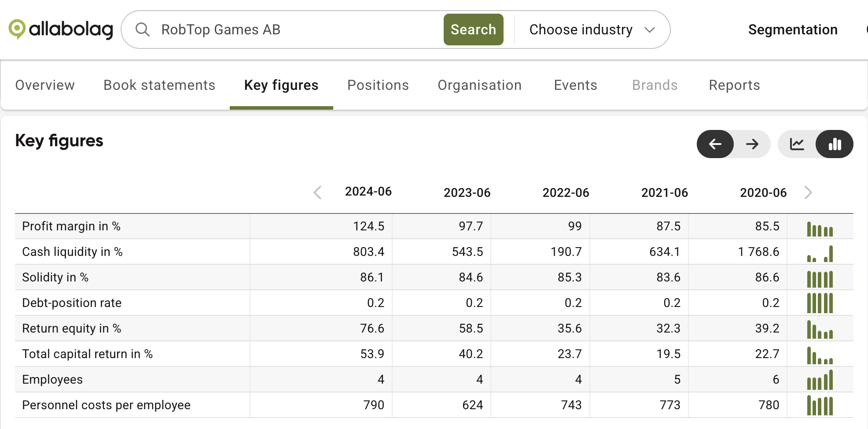Switch to bar chart view
This screenshot has height=429, width=868.
click(835, 144)
